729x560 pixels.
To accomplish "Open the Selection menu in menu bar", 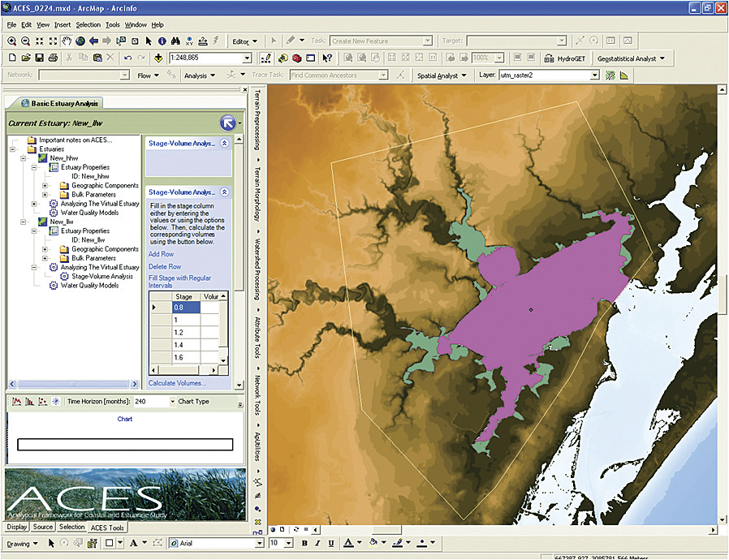I will 88,25.
